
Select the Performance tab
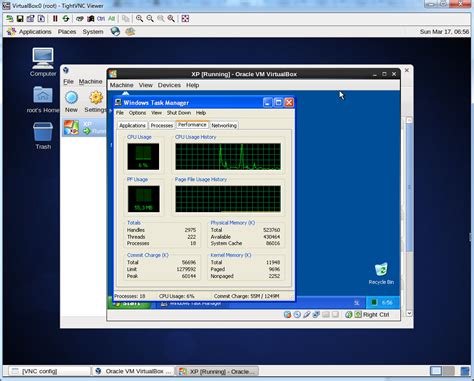[192, 125]
